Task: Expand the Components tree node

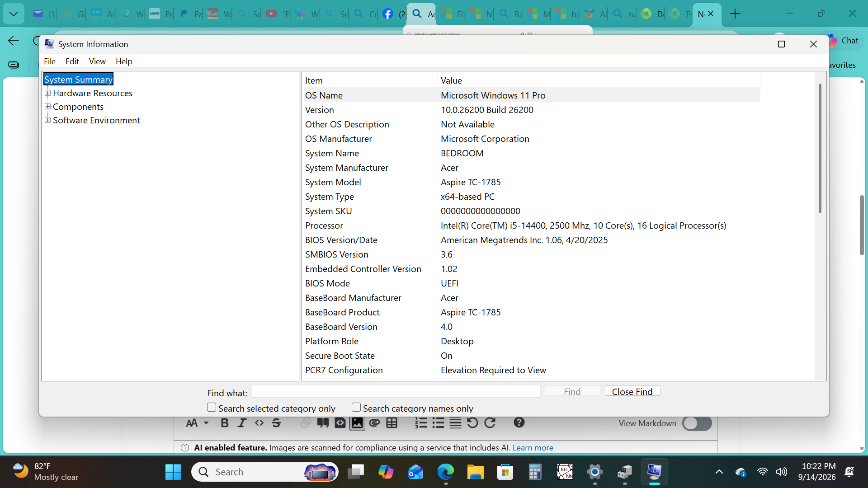Action: (x=47, y=107)
